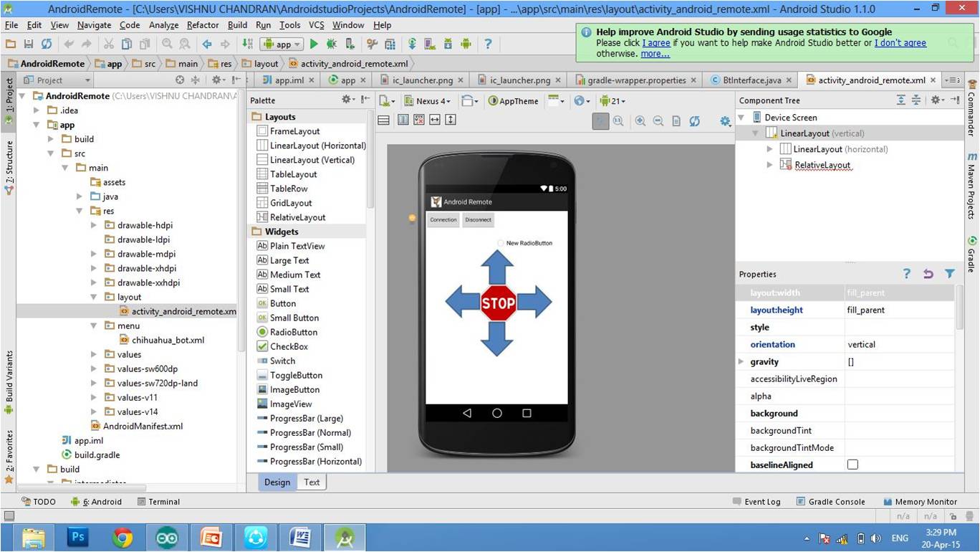Click the Debug app bug icon
This screenshot has height=552, width=980.
tap(332, 44)
